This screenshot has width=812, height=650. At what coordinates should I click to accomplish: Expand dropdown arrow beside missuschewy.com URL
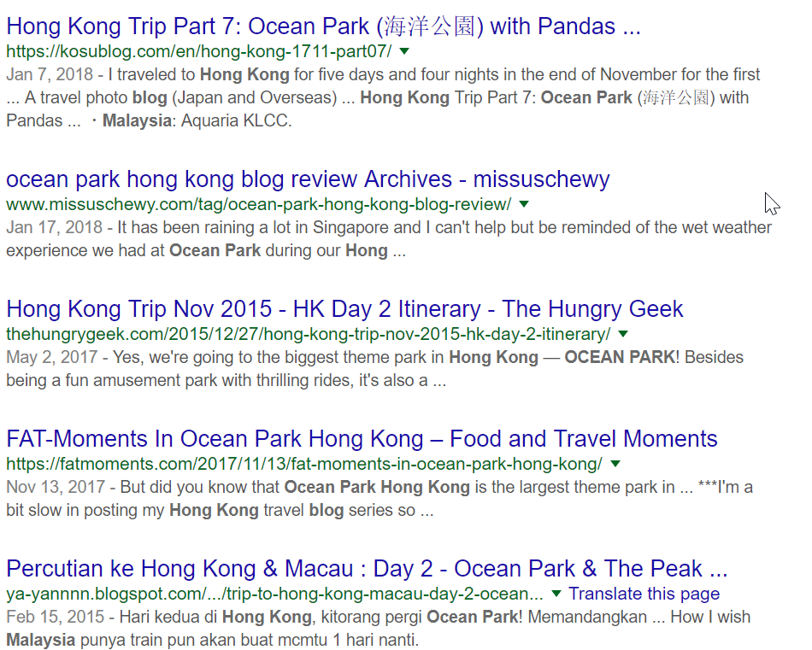(x=524, y=204)
